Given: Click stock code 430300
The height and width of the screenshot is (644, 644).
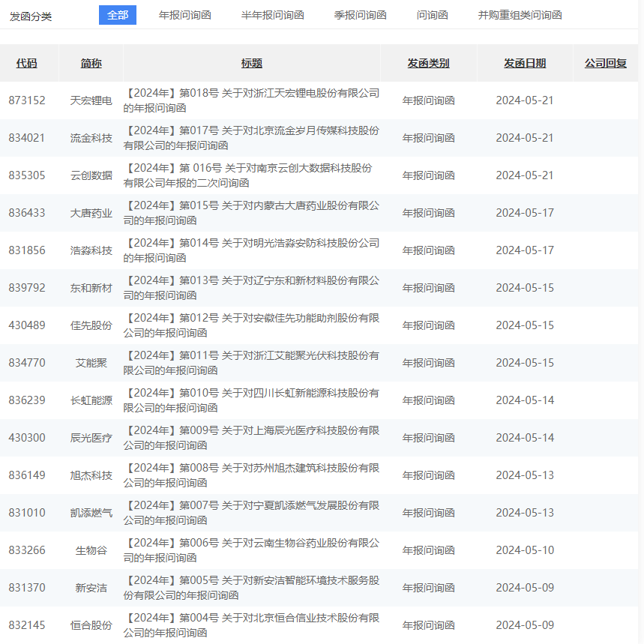Looking at the screenshot, I should tap(27, 438).
